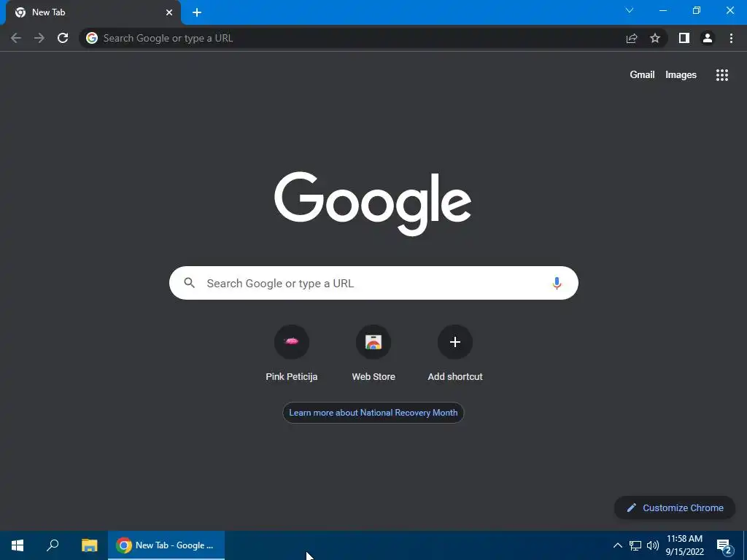Bookmark this tab with the star icon
747x560 pixels.
tap(655, 38)
